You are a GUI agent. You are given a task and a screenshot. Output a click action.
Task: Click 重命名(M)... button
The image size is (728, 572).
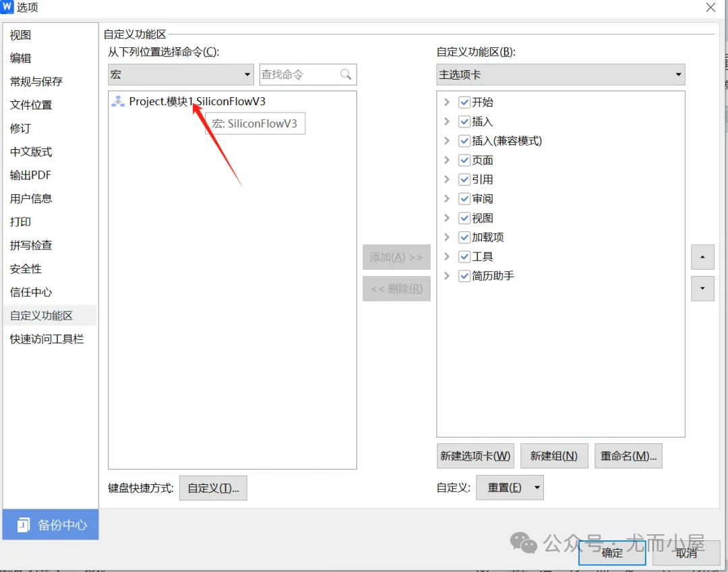pyautogui.click(x=629, y=456)
